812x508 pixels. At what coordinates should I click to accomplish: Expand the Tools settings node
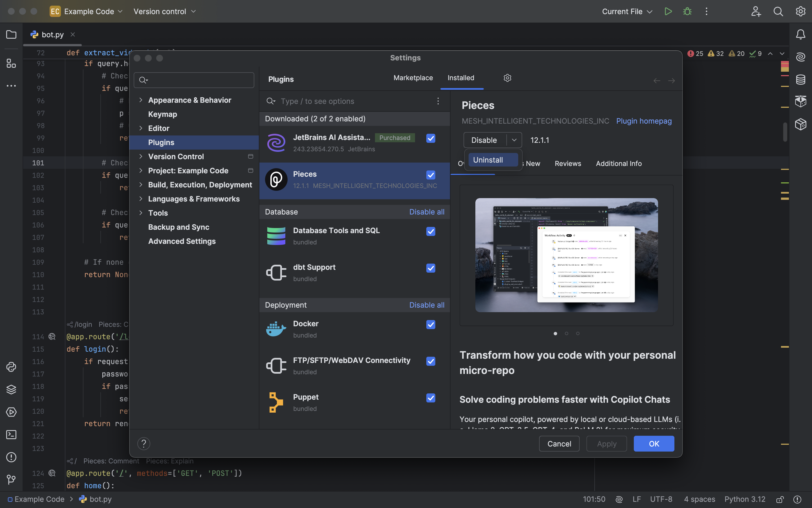click(141, 213)
